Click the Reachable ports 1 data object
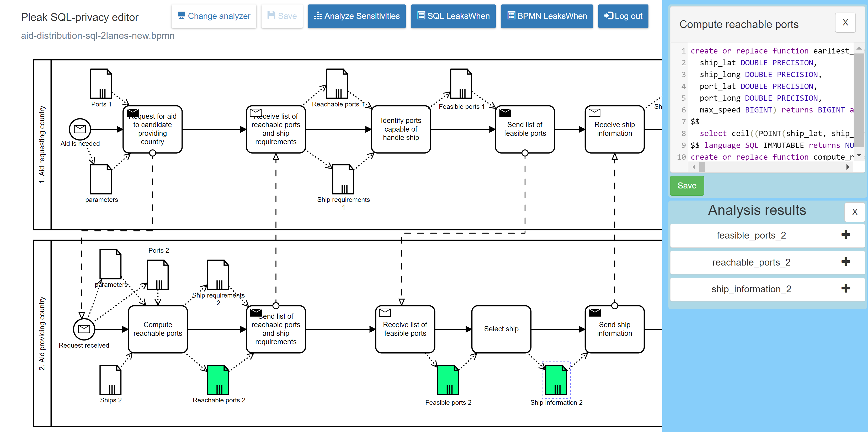The width and height of the screenshot is (868, 432). point(337,84)
